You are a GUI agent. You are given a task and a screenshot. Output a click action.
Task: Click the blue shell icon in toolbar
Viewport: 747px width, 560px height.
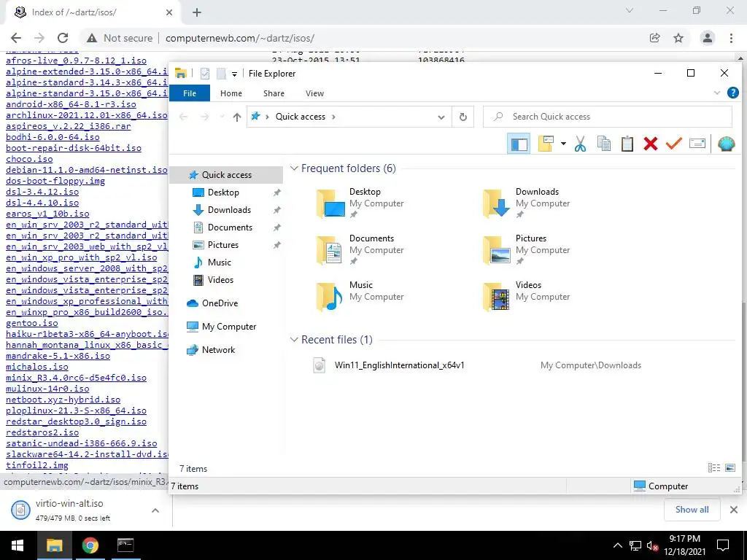point(726,144)
